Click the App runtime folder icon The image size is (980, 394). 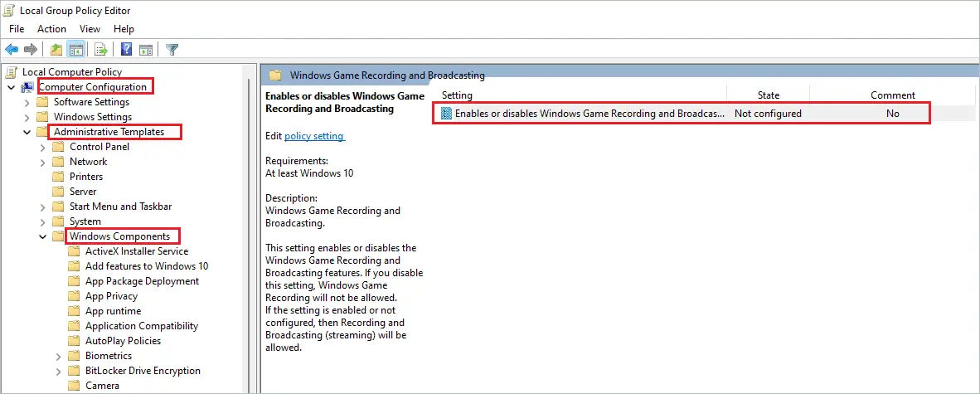(75, 311)
